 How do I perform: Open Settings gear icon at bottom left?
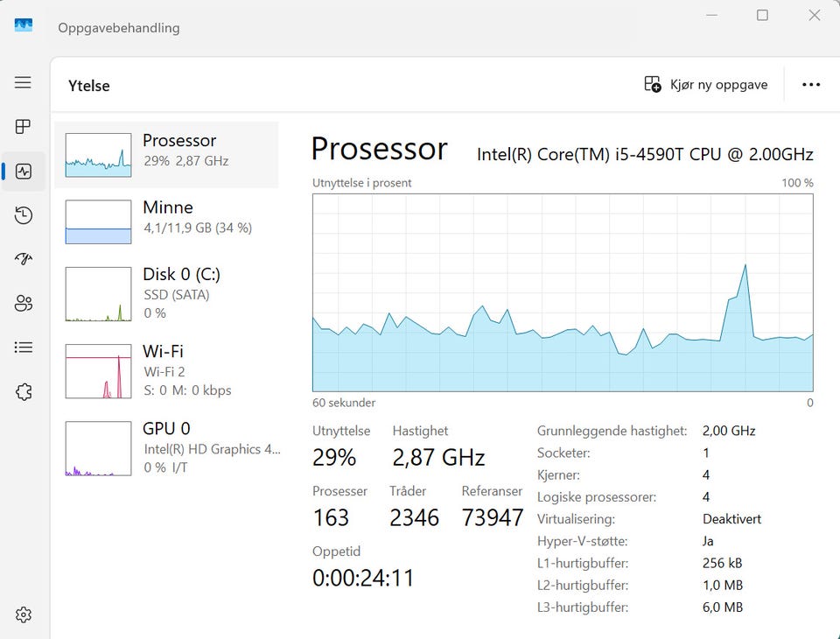pyautogui.click(x=23, y=614)
